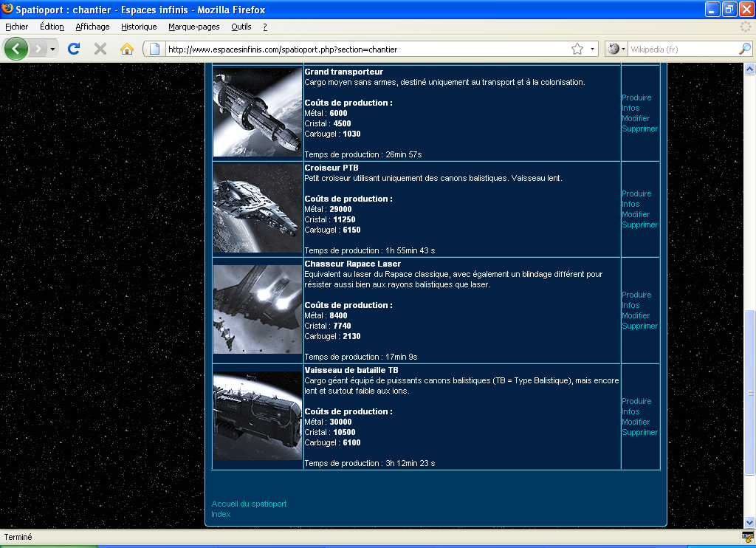Open the Affichage menu
The width and height of the screenshot is (756, 548).
click(92, 27)
